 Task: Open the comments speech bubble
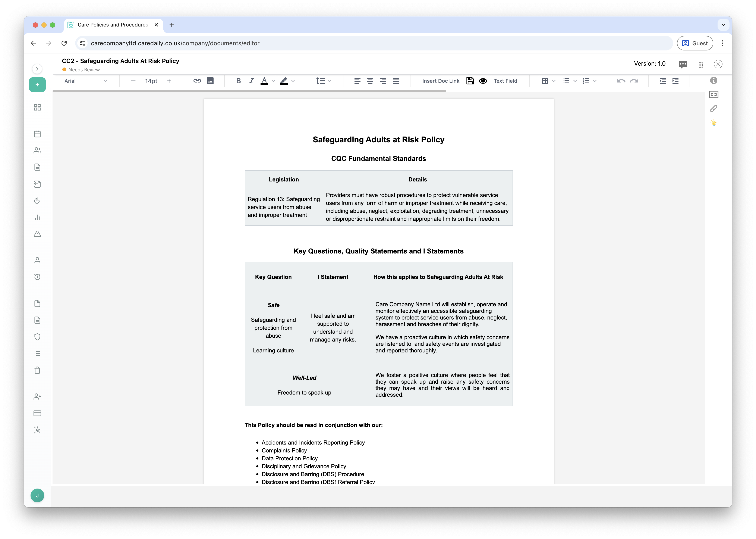(683, 64)
